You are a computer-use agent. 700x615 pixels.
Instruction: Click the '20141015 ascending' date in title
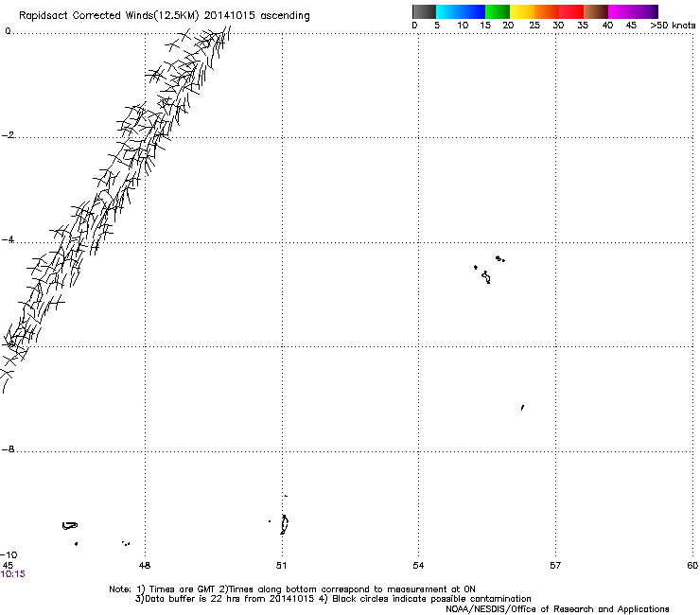tap(256, 16)
